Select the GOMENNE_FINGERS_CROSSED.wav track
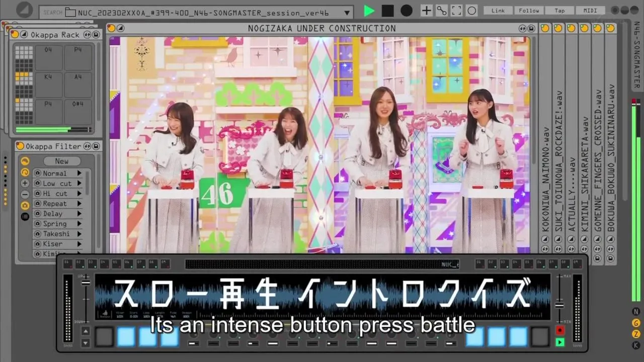 (x=598, y=161)
